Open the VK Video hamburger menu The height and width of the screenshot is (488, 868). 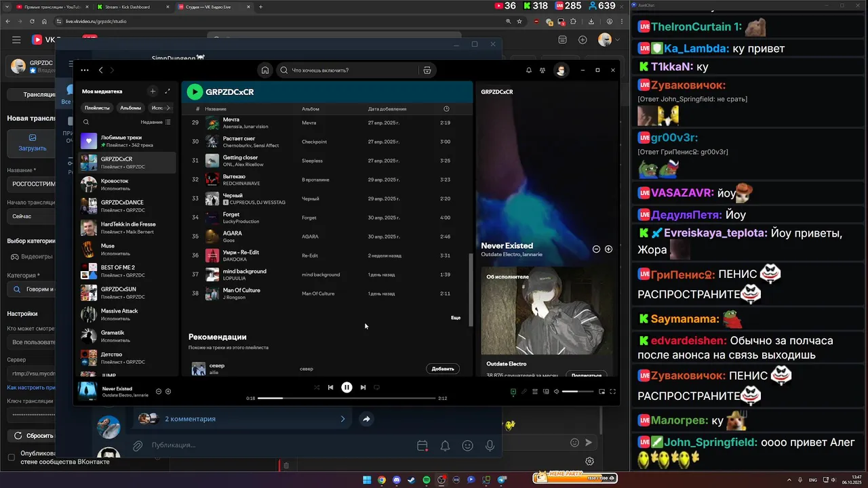(16, 40)
